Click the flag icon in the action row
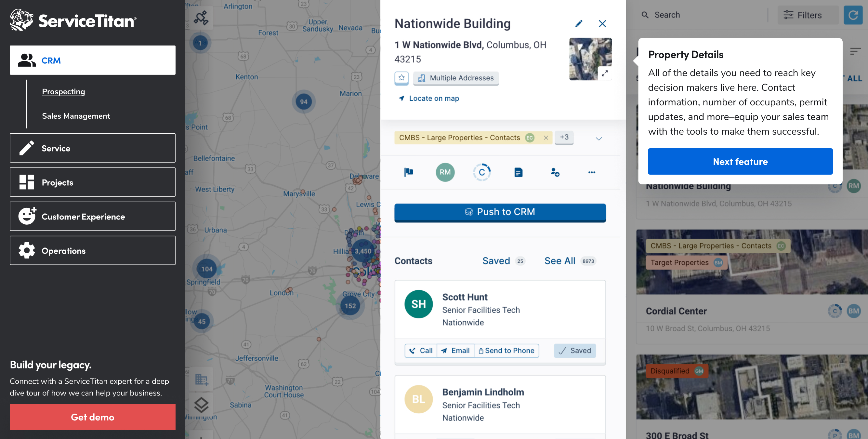Viewport: 868px width, 439px height. tap(408, 172)
